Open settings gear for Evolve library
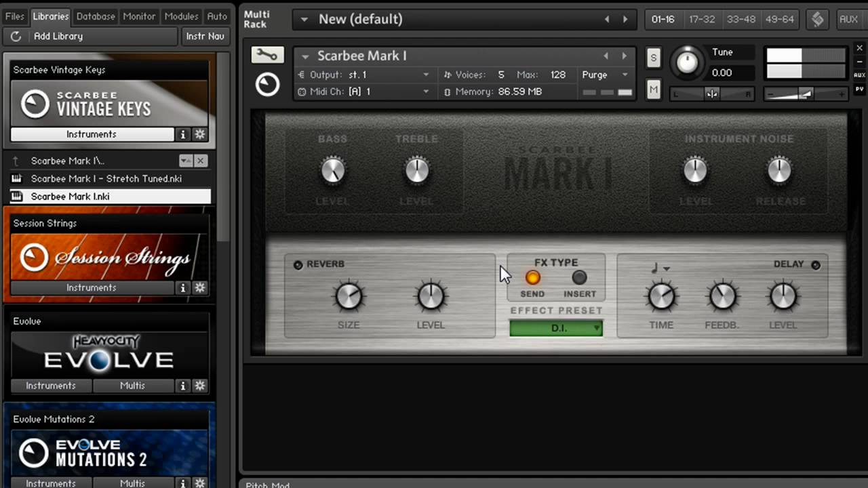The image size is (868, 488). 199,385
